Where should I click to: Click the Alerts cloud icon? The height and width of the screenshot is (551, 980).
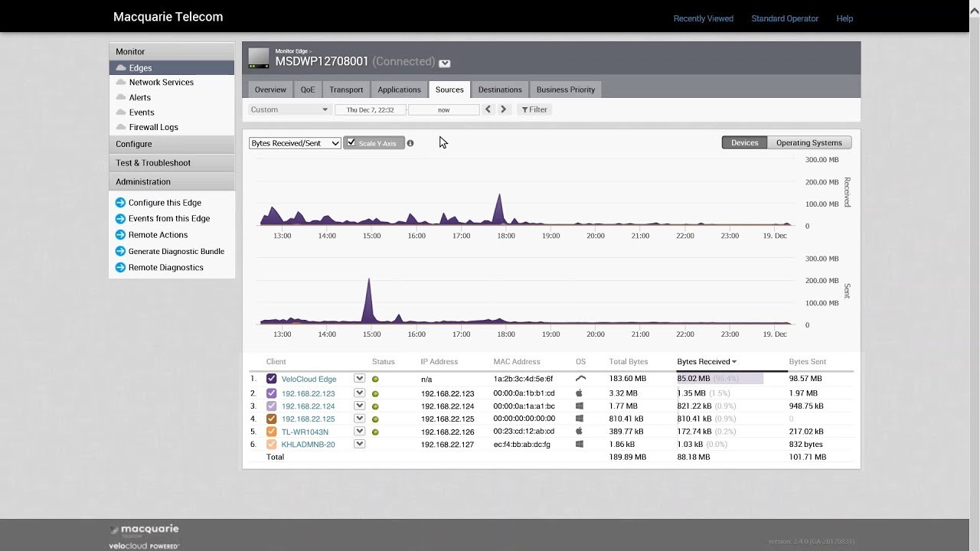tap(121, 97)
